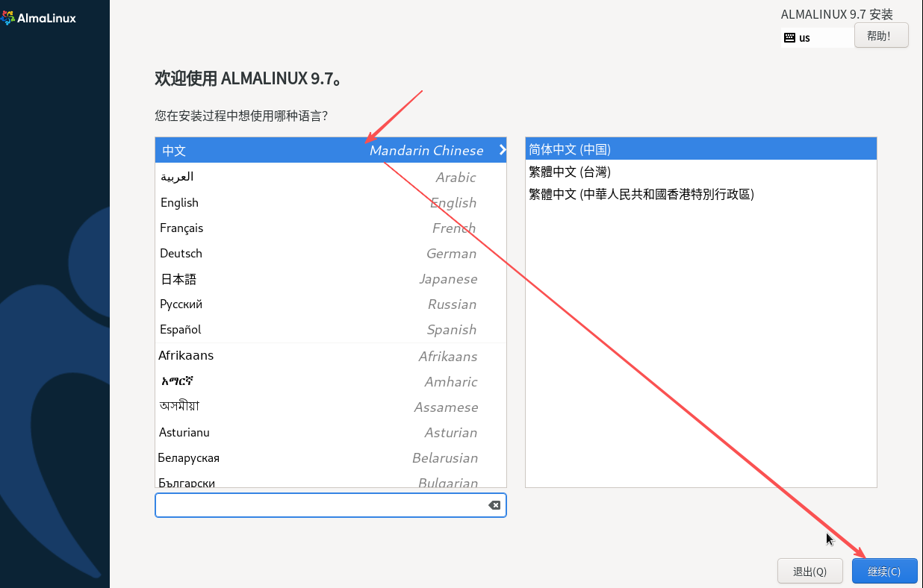The width and height of the screenshot is (923, 588).
Task: Click the 继续(C) continue button
Action: (884, 572)
